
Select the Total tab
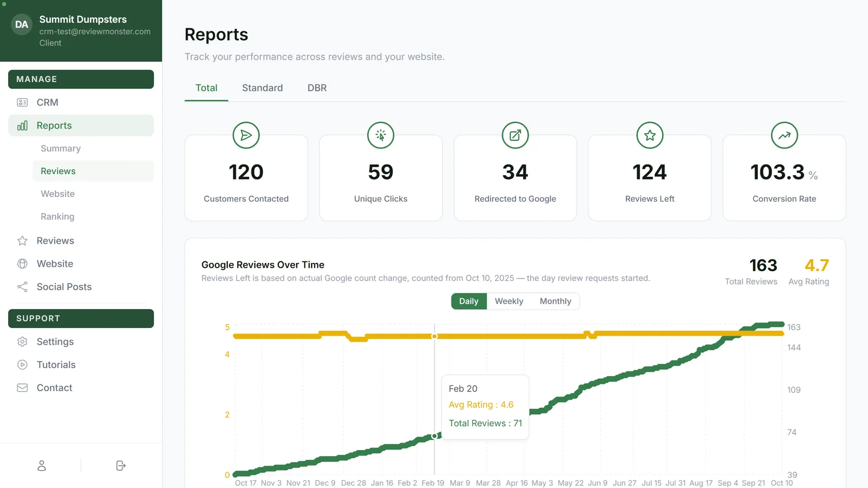click(207, 88)
